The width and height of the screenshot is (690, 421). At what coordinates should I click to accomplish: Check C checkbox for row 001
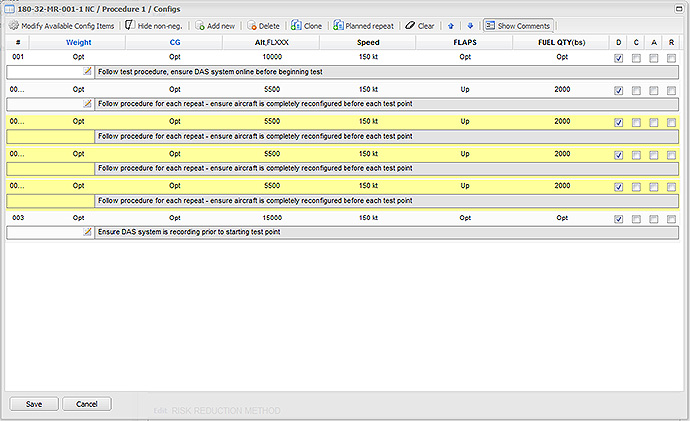pos(636,58)
